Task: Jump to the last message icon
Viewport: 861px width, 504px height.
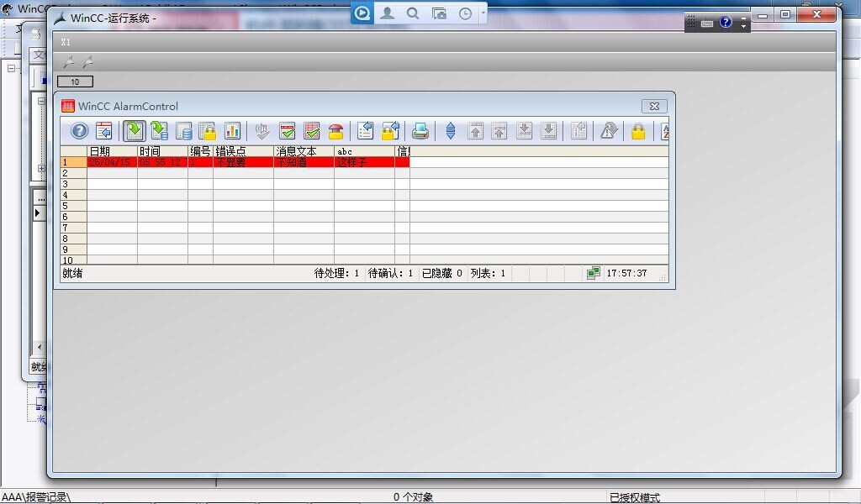Action: (548, 131)
